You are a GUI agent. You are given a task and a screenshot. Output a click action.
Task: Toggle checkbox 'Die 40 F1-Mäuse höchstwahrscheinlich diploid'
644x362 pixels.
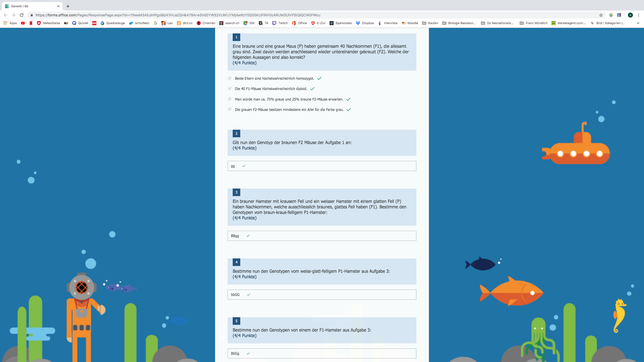point(230,88)
